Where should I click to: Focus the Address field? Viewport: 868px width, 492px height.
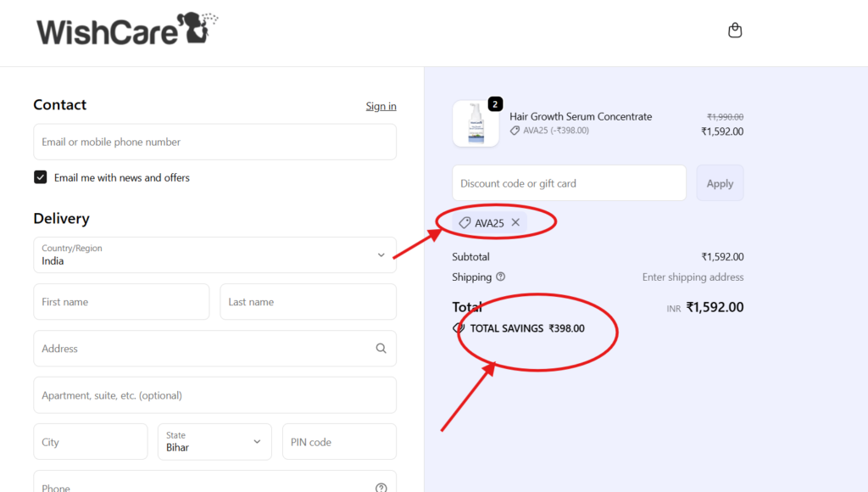(214, 349)
